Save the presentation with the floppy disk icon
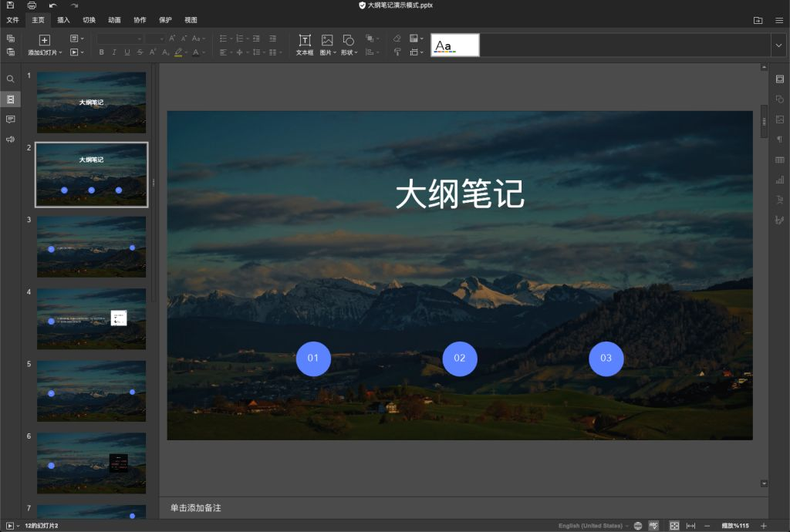790x532 pixels. point(10,5)
